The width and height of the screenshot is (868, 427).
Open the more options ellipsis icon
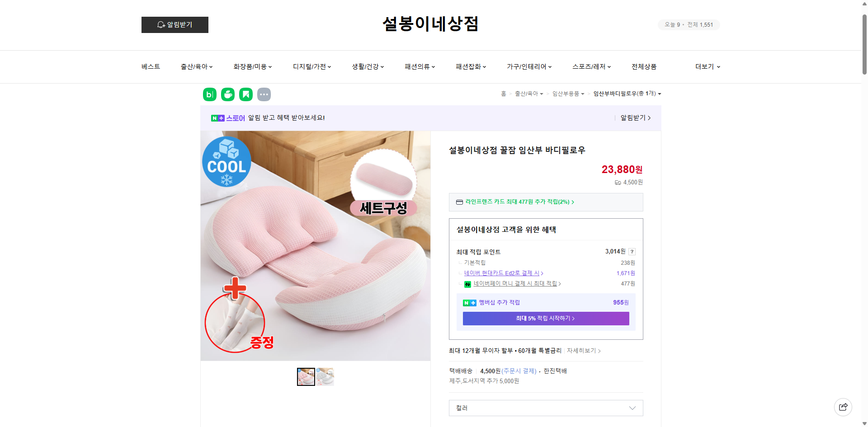click(264, 94)
